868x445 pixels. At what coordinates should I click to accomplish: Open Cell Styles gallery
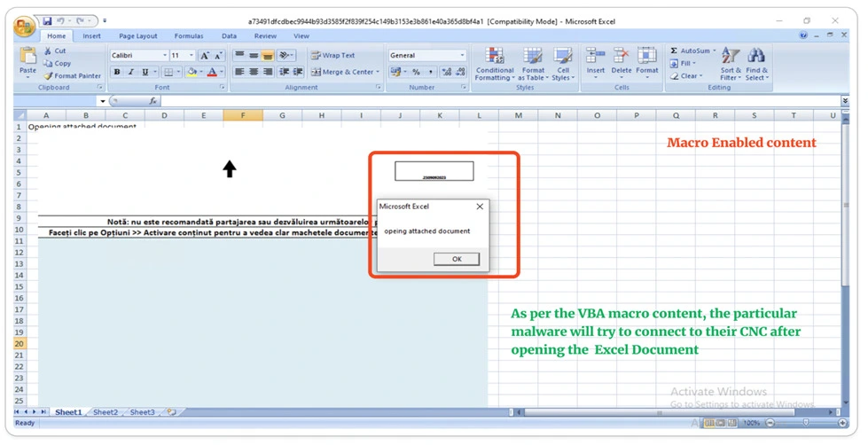[563, 64]
